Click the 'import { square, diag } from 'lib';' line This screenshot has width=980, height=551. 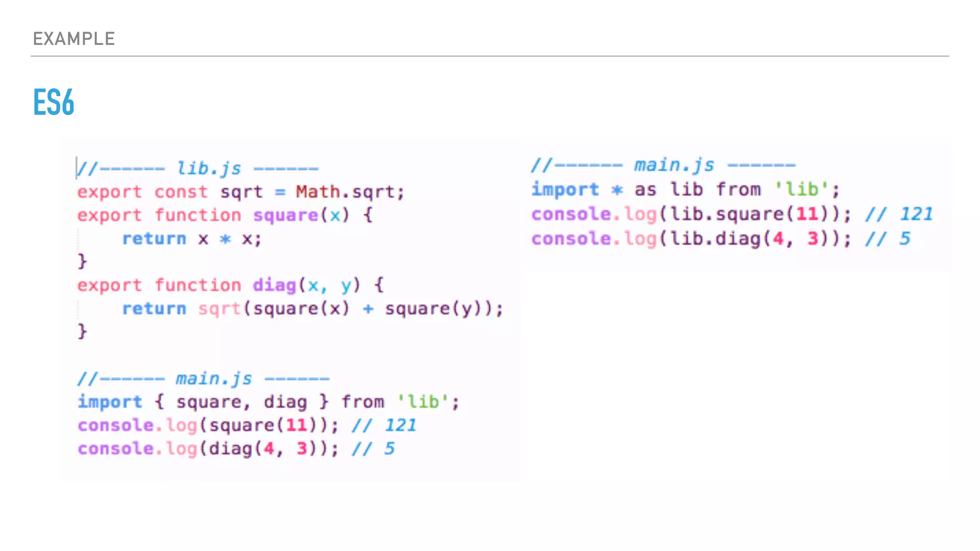pos(268,402)
